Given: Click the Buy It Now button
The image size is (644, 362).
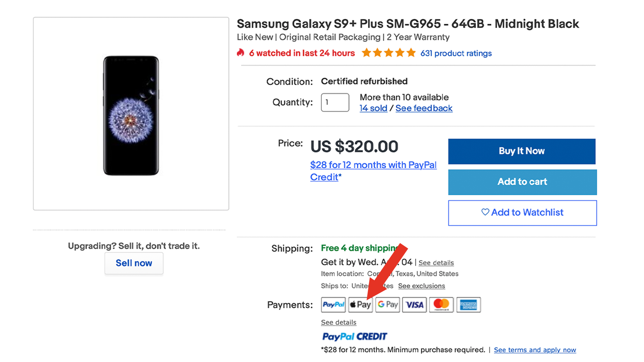Looking at the screenshot, I should coord(522,151).
